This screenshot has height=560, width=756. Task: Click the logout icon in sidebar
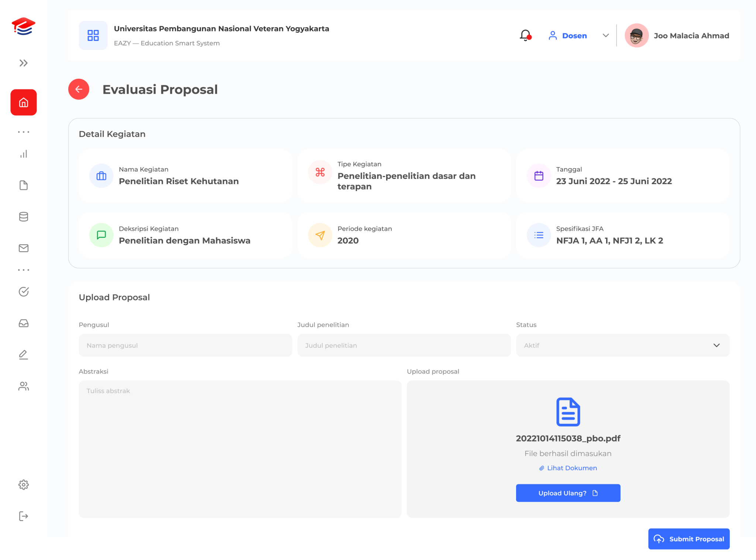tap(23, 516)
